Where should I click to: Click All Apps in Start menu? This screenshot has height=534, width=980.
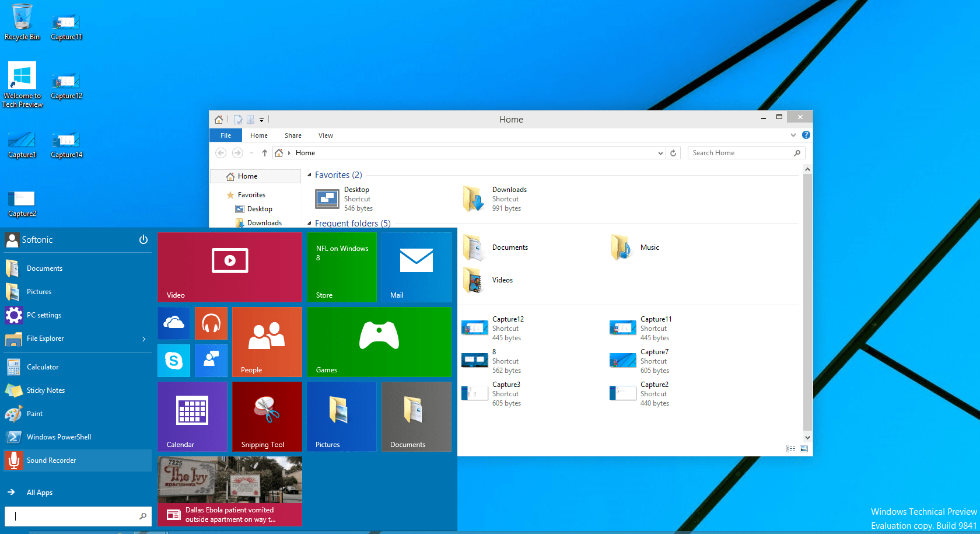click(40, 493)
